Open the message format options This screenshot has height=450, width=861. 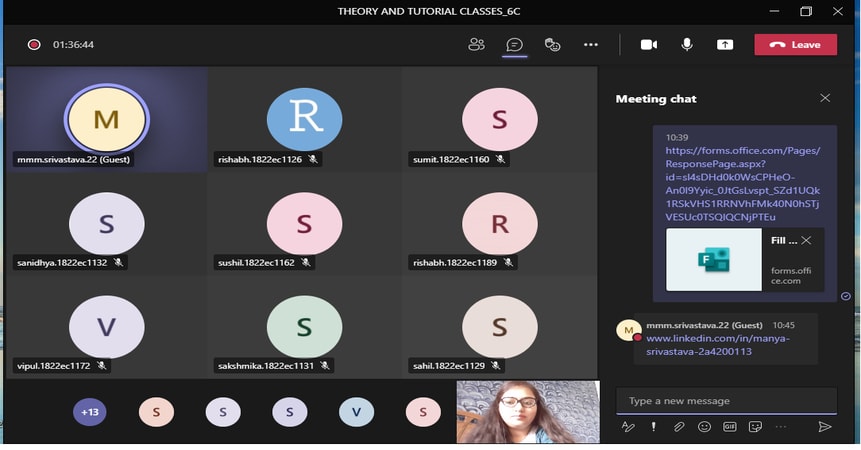tap(629, 427)
